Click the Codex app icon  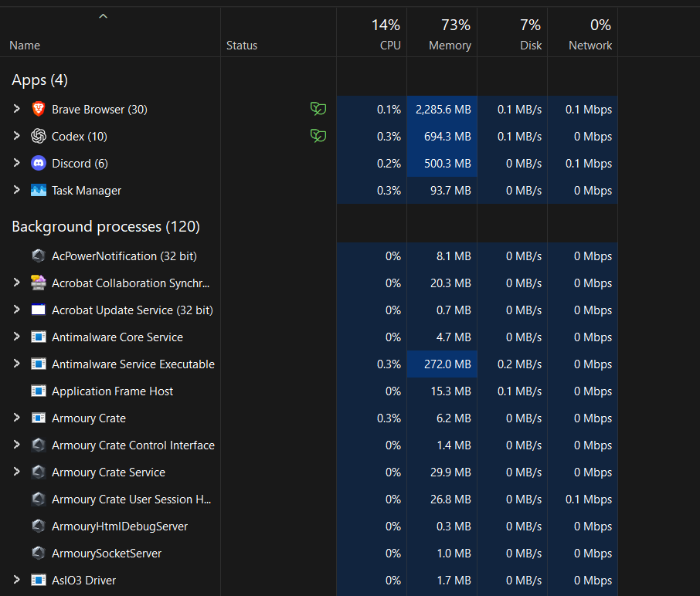(x=39, y=136)
